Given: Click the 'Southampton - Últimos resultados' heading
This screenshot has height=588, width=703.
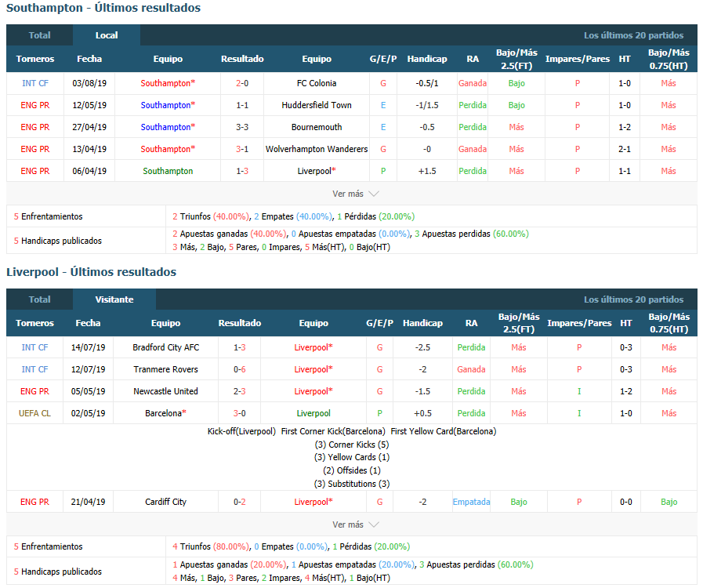Looking at the screenshot, I should [x=103, y=8].
